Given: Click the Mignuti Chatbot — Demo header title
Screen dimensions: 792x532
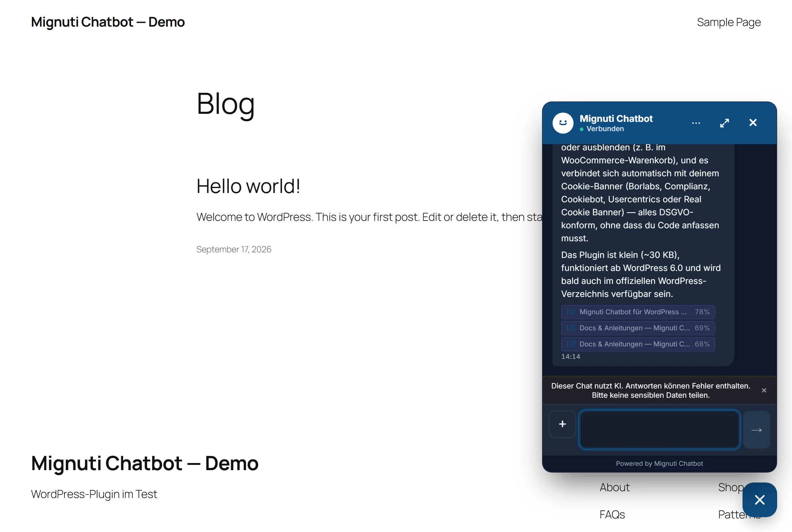Looking at the screenshot, I should coord(108,22).
